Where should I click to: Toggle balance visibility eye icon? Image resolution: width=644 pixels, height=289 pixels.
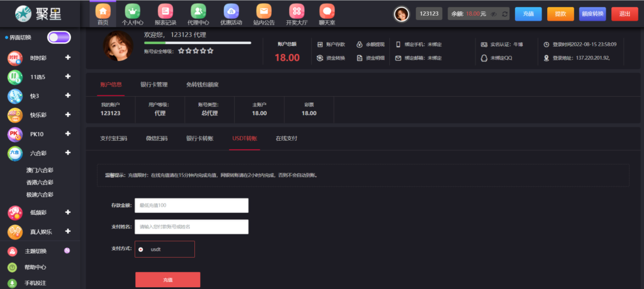click(494, 14)
